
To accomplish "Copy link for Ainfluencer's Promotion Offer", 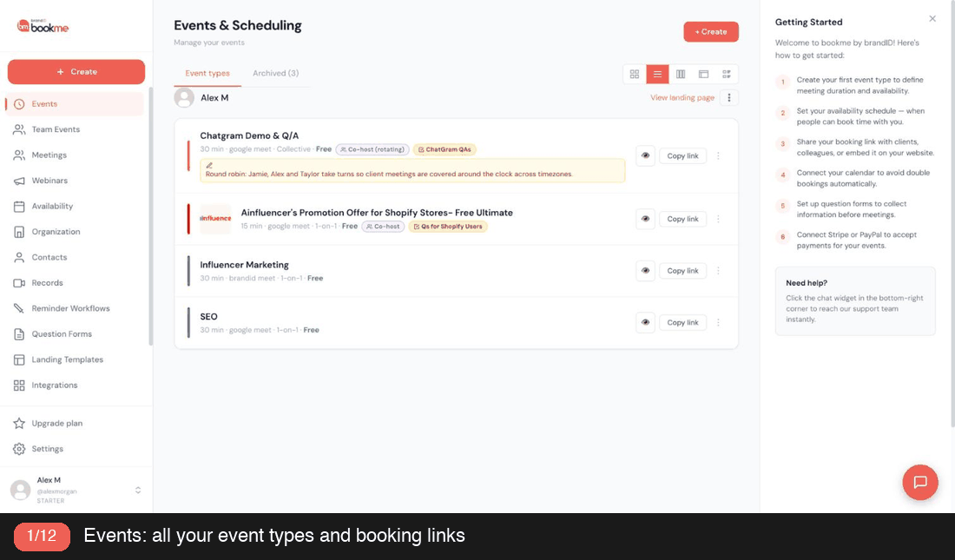I will tap(682, 219).
